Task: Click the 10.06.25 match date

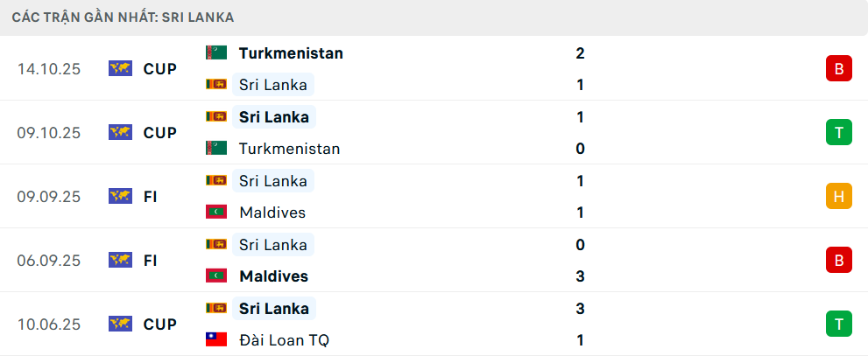Action: click(x=49, y=325)
